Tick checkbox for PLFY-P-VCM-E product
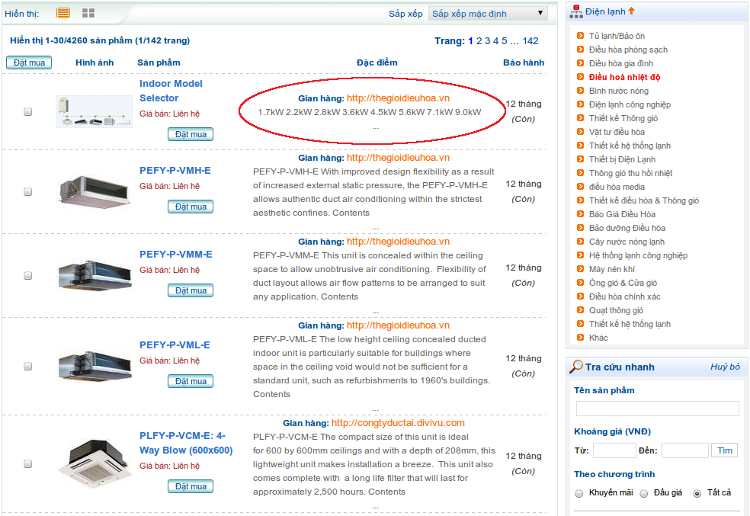750x516 pixels. click(x=28, y=464)
